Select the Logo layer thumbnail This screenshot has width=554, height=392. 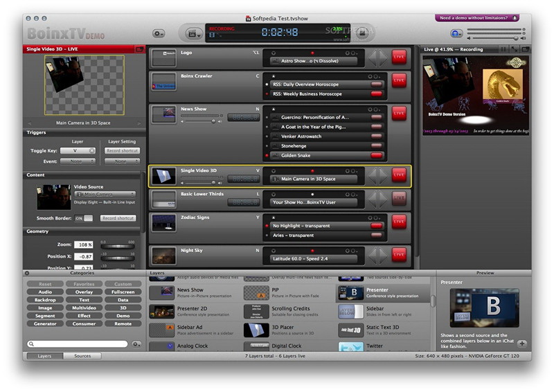tap(163, 57)
